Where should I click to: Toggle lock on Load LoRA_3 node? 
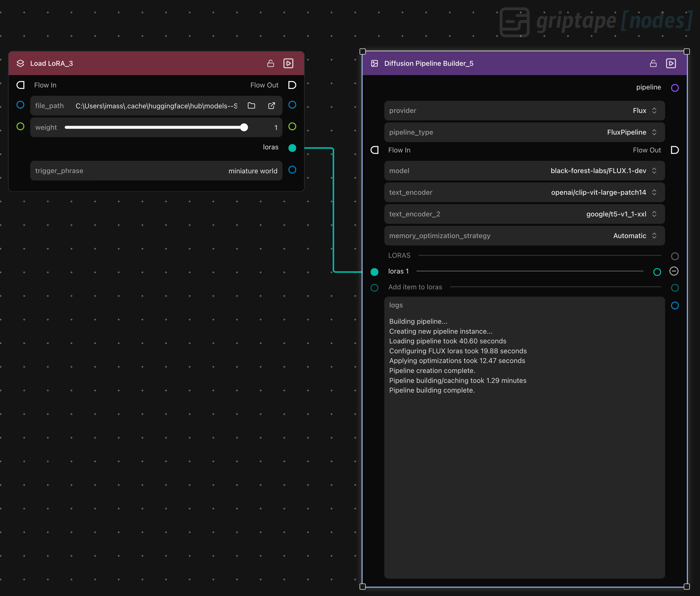coord(270,63)
